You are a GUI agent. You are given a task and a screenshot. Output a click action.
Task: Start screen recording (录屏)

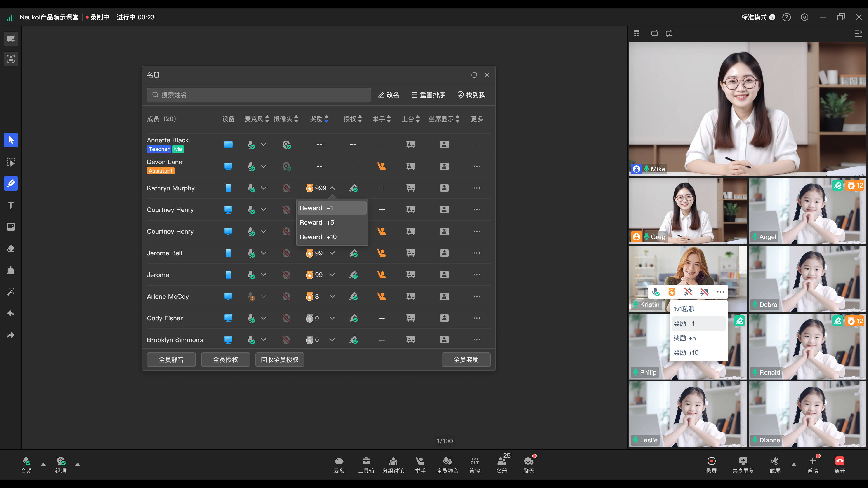coord(712,465)
